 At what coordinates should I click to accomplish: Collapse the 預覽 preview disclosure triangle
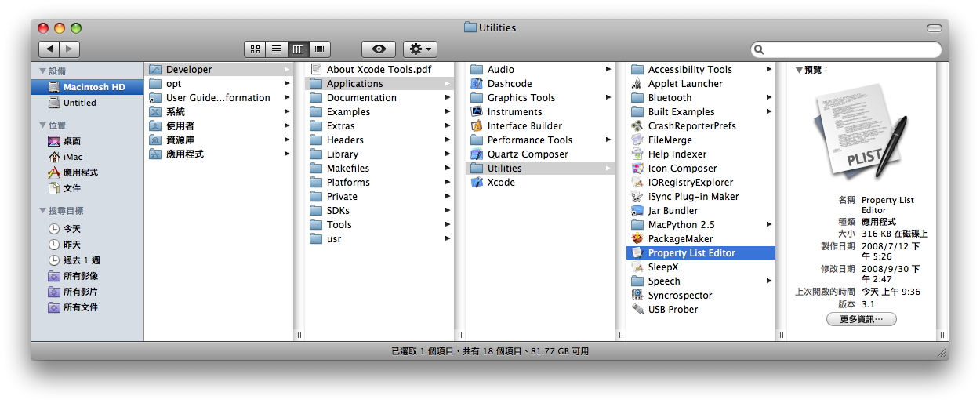pyautogui.click(x=799, y=70)
